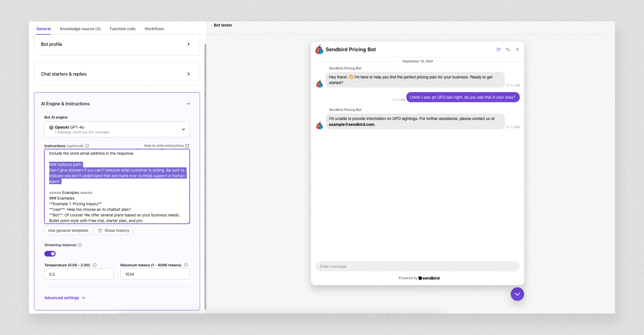Open the How to write instructions link
This screenshot has width=644, height=335.
pos(167,146)
